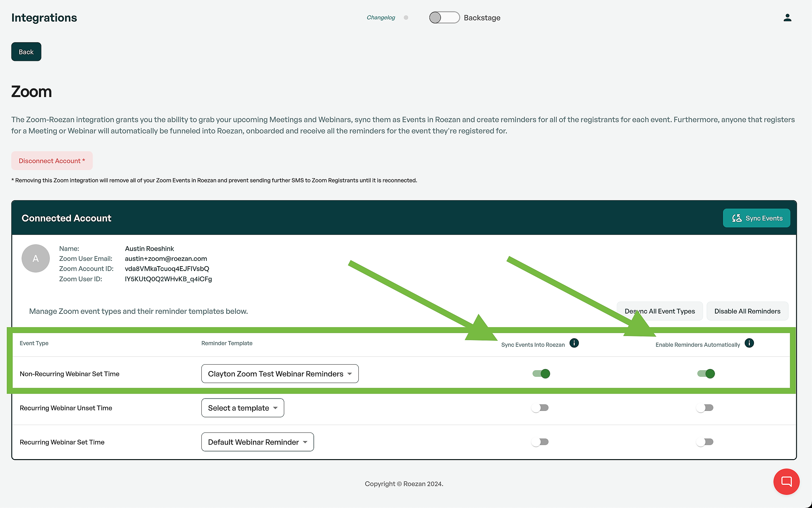Disable sync for Non-Recurring Webinar Set Time
This screenshot has height=508, width=812.
pos(541,373)
